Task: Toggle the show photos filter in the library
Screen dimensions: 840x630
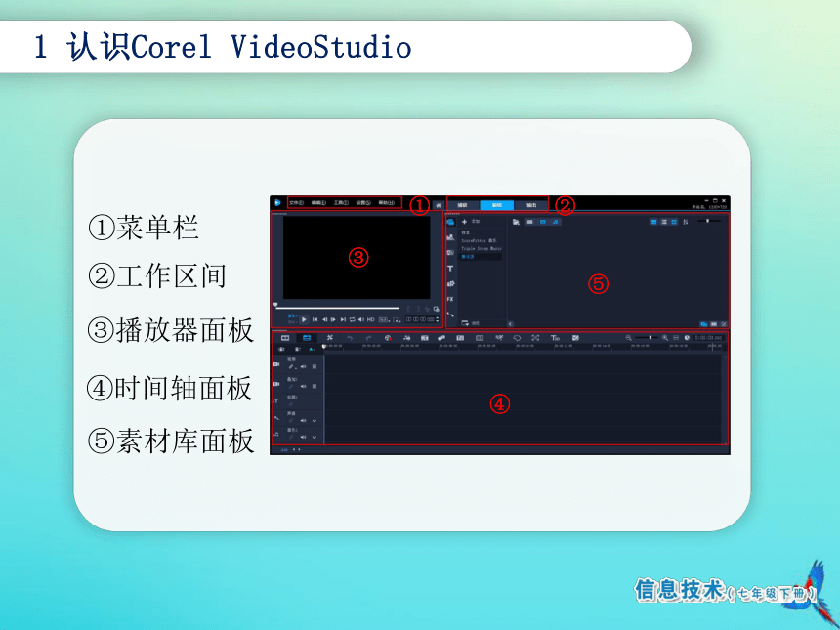Action: click(x=543, y=222)
